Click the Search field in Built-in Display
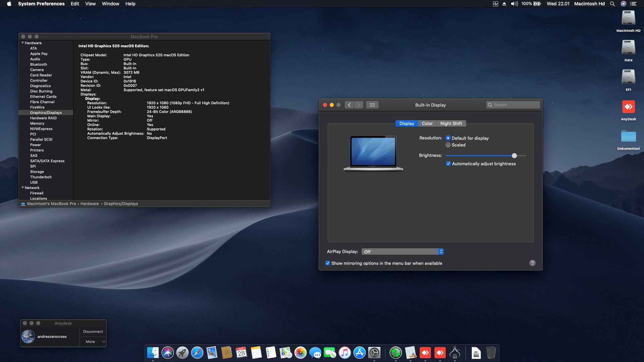Viewport: 644px width, 362px height. [513, 105]
